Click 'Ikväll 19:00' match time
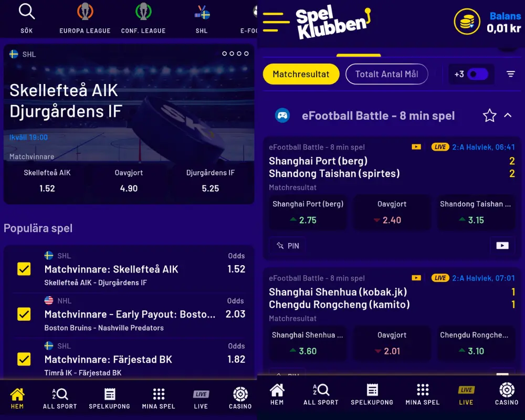 pos(28,138)
